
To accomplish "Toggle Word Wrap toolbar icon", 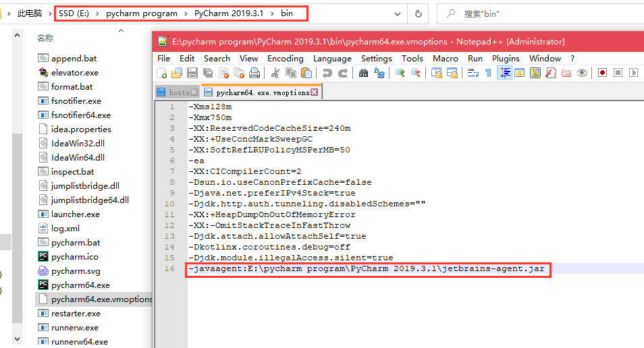I will pyautogui.click(x=473, y=73).
